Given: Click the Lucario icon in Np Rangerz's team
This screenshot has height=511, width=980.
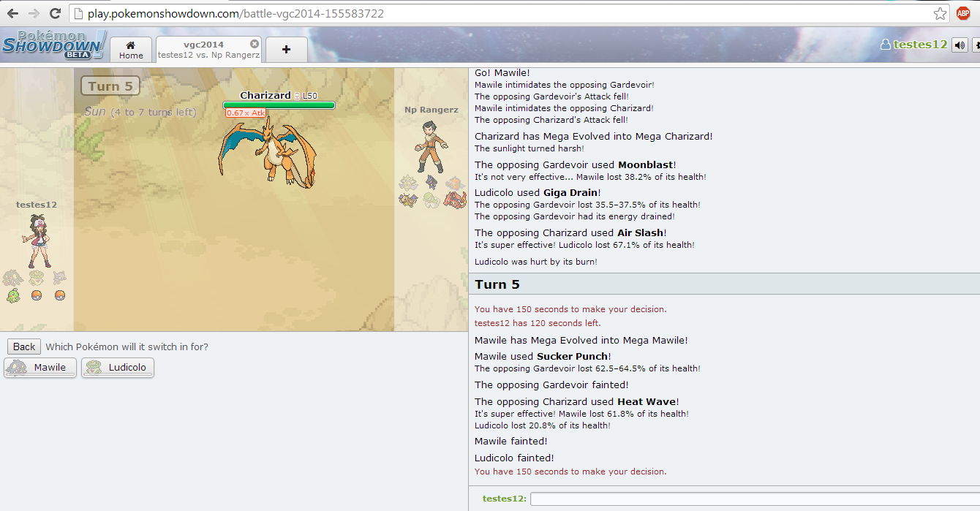Looking at the screenshot, I should [431, 182].
